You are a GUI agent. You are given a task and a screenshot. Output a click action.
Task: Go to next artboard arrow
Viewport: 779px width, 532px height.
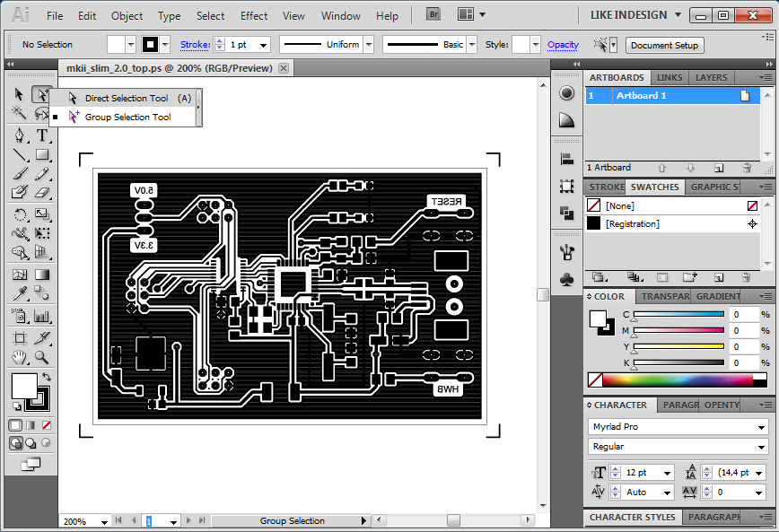[188, 520]
